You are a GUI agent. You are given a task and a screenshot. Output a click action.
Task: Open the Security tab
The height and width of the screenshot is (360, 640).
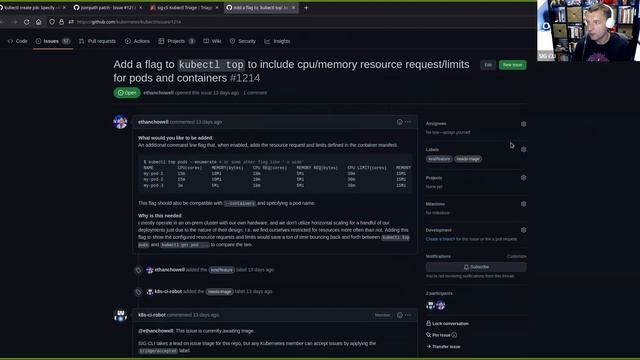click(242, 41)
